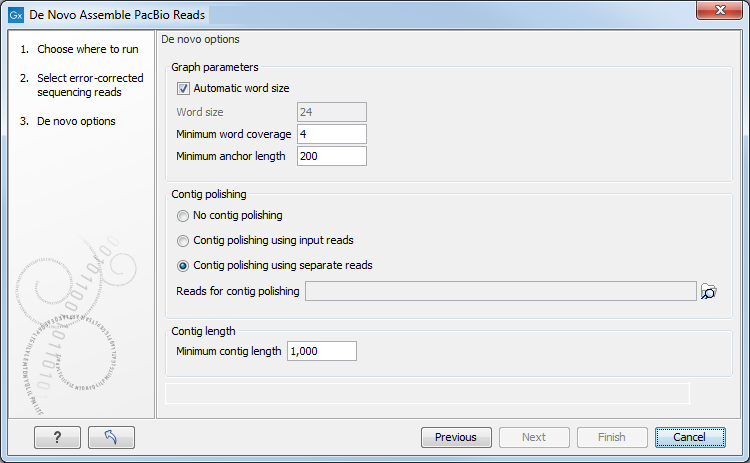This screenshot has height=463, width=750.
Task: Click the Next button
Action: (534, 437)
